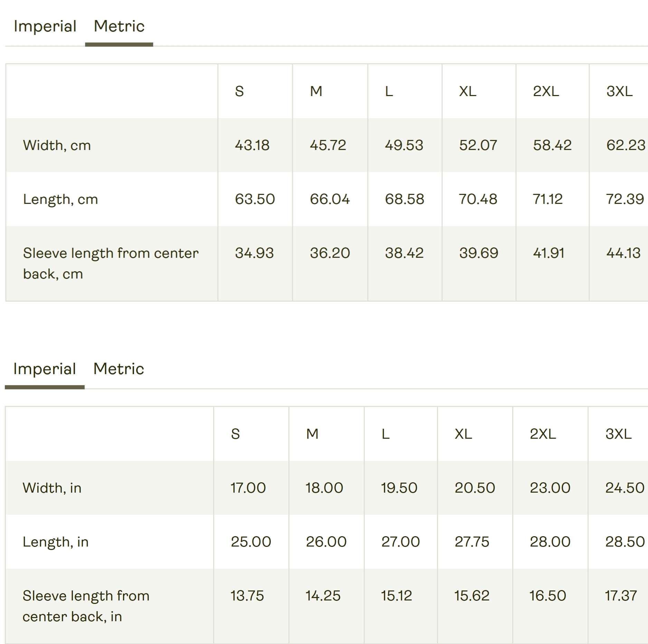648x644 pixels.
Task: Click the 70.48 length cell for XL
Action: click(478, 199)
